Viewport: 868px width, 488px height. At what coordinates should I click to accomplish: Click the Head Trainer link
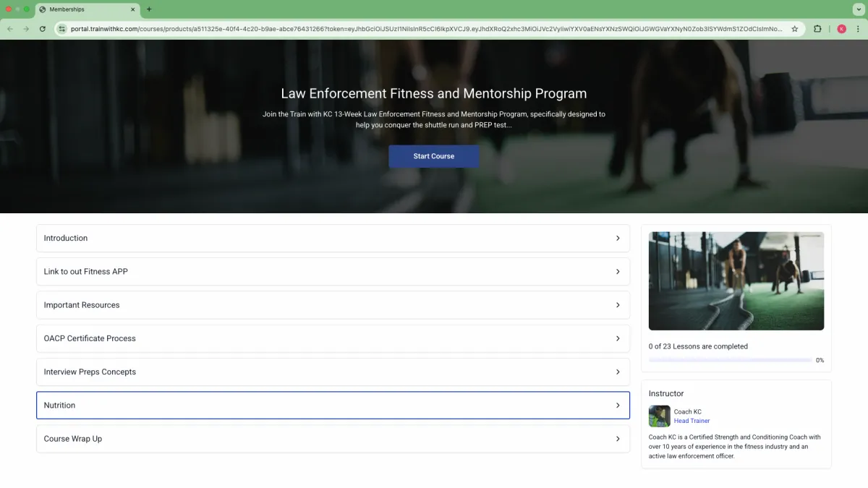click(692, 421)
